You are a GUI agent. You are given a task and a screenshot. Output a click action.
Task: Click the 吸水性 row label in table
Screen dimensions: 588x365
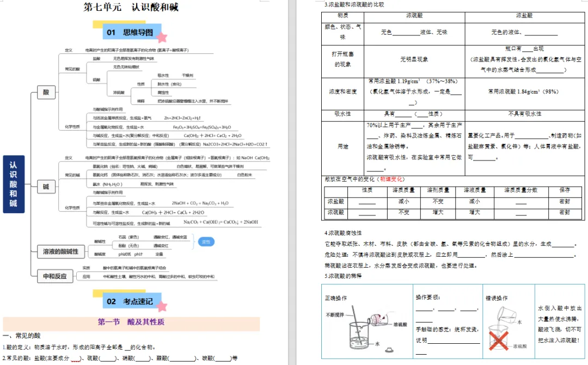pos(343,114)
